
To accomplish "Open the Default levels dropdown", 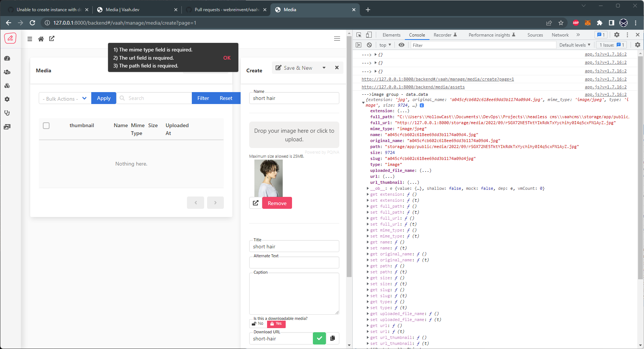I will (575, 45).
